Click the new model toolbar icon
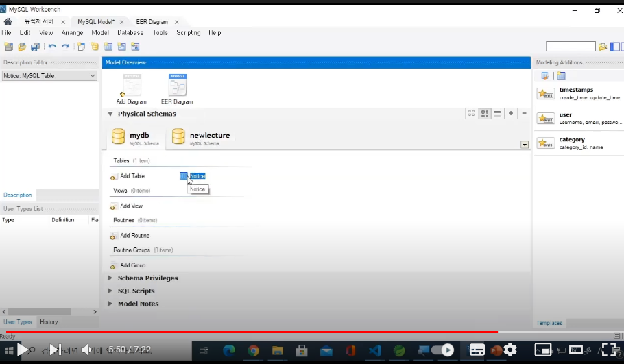624x364 pixels. coord(8,47)
